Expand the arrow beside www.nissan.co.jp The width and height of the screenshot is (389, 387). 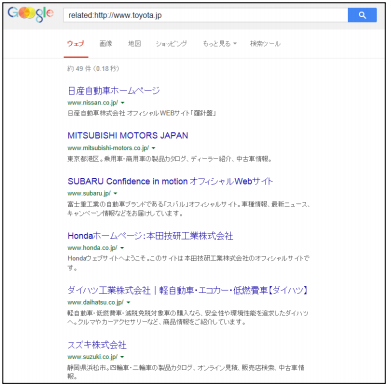click(123, 103)
